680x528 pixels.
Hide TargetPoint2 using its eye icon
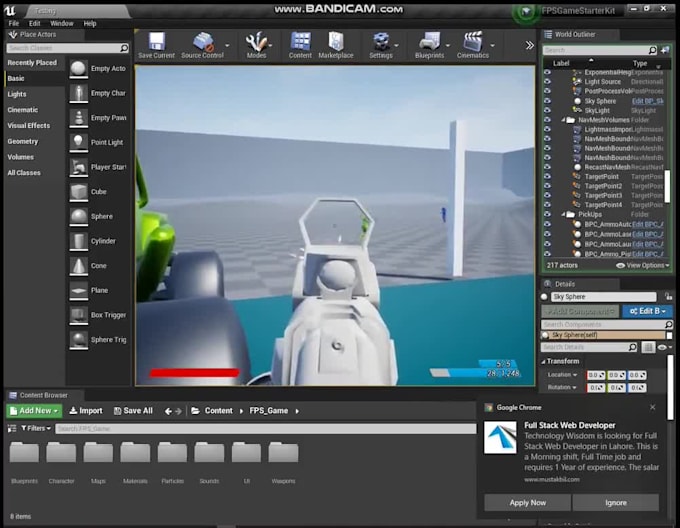click(x=547, y=186)
